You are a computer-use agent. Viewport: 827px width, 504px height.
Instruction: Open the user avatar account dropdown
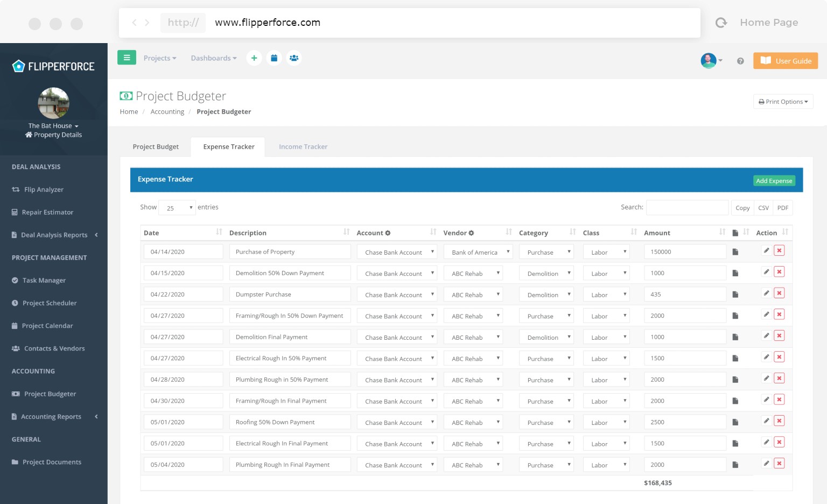coord(711,61)
